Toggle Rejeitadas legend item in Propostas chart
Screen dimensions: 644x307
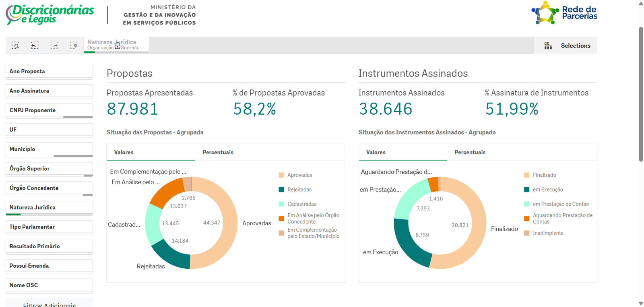pos(299,190)
